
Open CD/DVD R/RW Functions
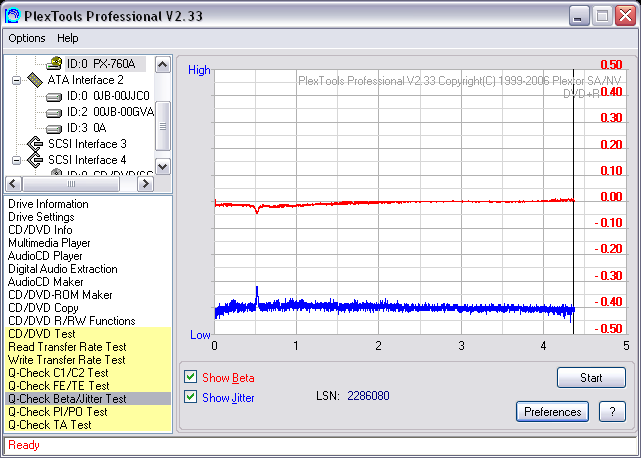[x=72, y=321]
